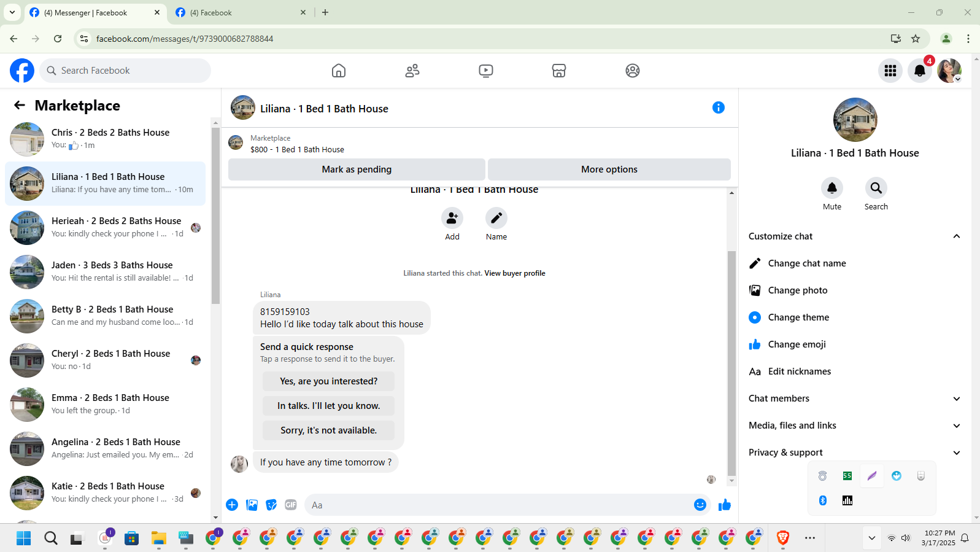Viewport: 980px width, 552px height.
Task: Open the View buyer profile link
Action: tap(515, 273)
